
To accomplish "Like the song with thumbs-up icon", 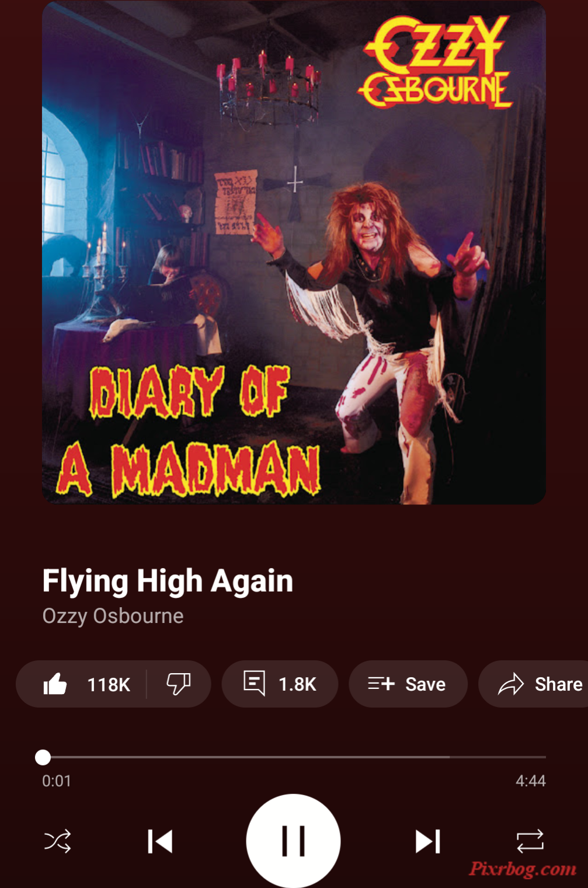I will pyautogui.click(x=55, y=684).
